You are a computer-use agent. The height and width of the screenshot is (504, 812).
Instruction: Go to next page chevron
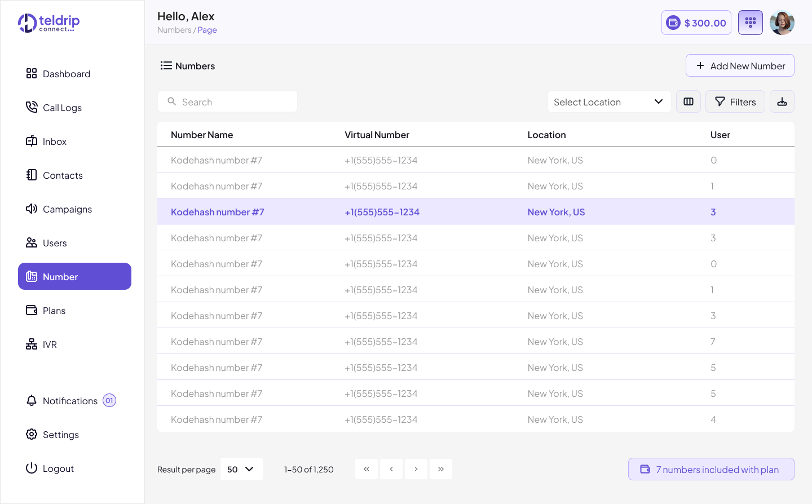(x=416, y=469)
